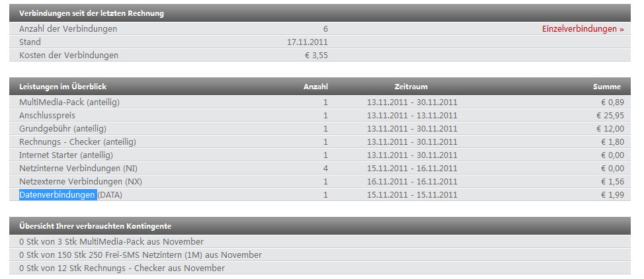This screenshot has width=644, height=279.
Task: Open the Einzelverbindungen link
Action: pos(583,29)
